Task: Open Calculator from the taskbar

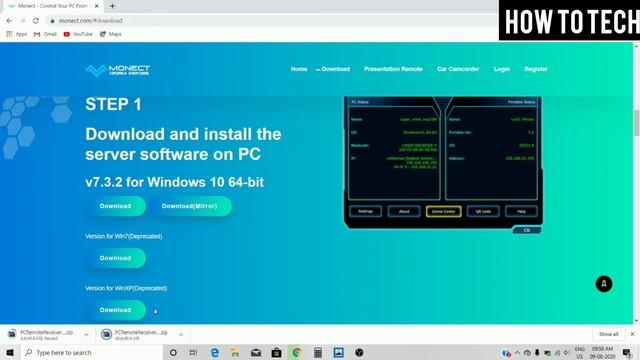Action: 318,352
